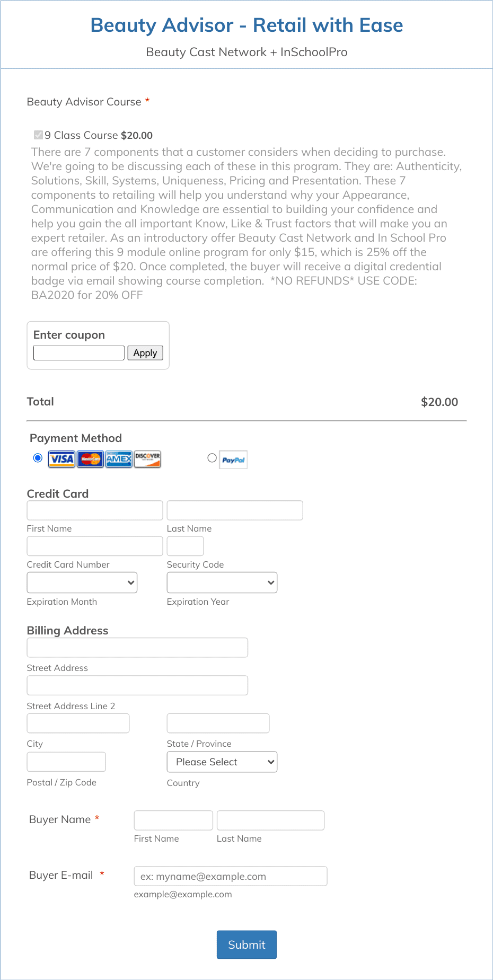Toggle the 9 Class Course checkbox
The image size is (493, 980).
click(x=38, y=135)
